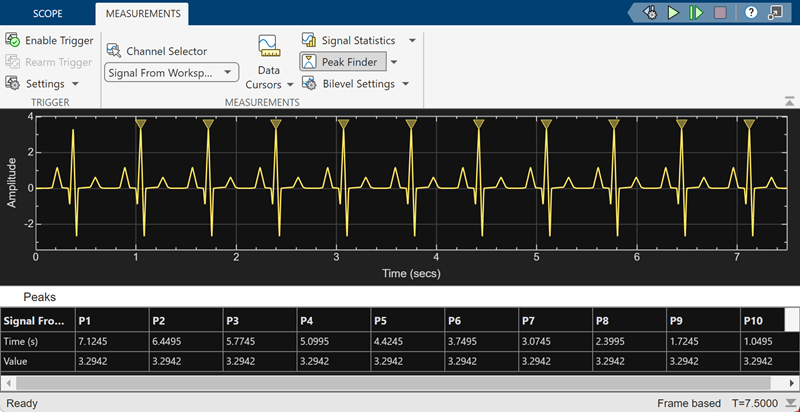Click the peak marker near 1 second

coord(141,123)
